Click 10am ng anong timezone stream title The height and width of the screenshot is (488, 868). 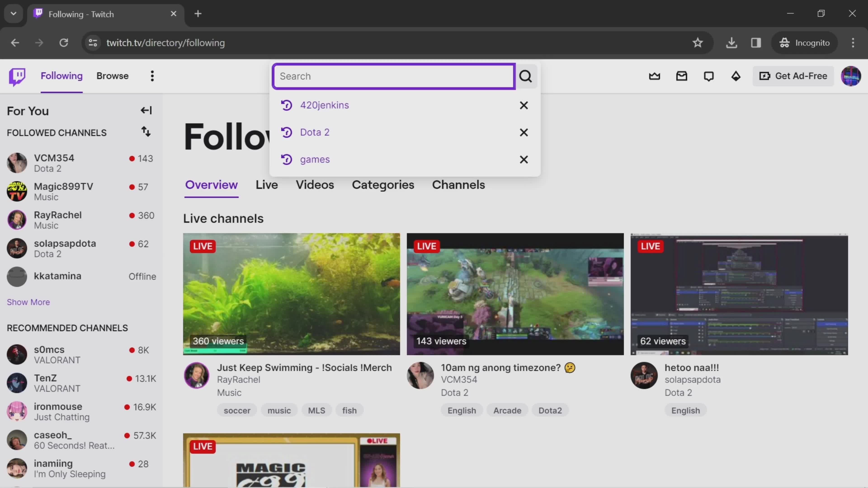coord(508,367)
